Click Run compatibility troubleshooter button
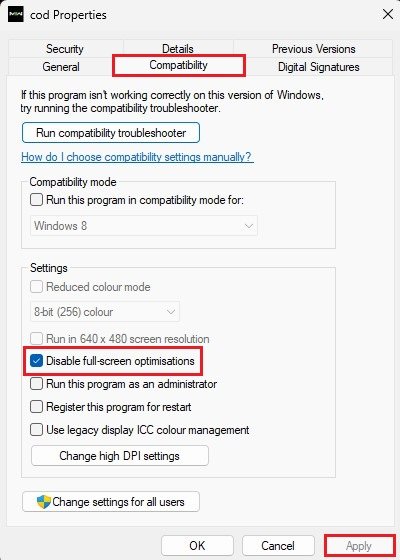The image size is (400, 560). 111,133
